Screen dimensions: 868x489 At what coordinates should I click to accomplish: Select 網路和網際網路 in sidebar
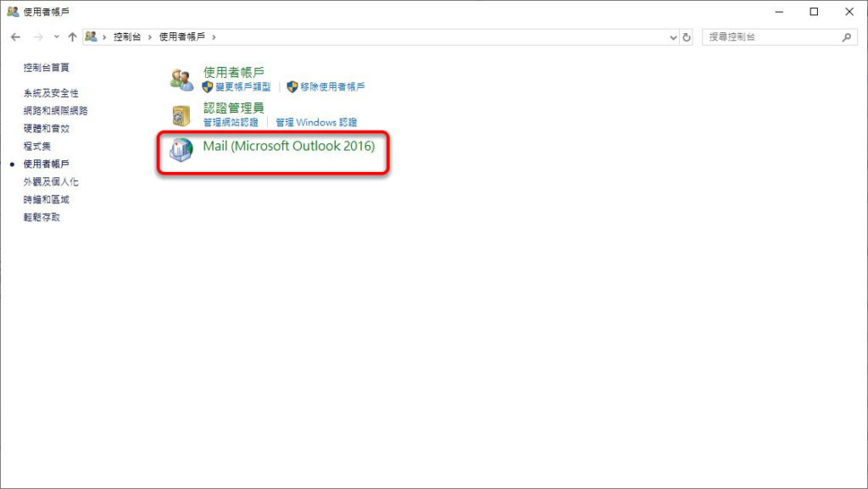click(x=55, y=111)
